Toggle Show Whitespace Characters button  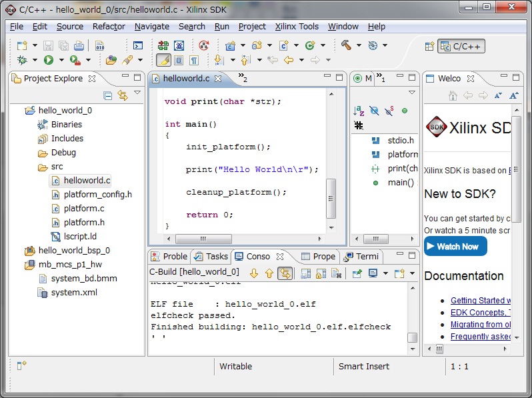click(194, 61)
